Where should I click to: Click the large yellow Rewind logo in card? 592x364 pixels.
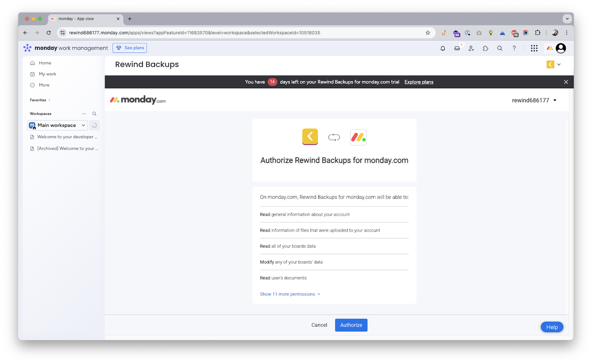click(x=310, y=137)
